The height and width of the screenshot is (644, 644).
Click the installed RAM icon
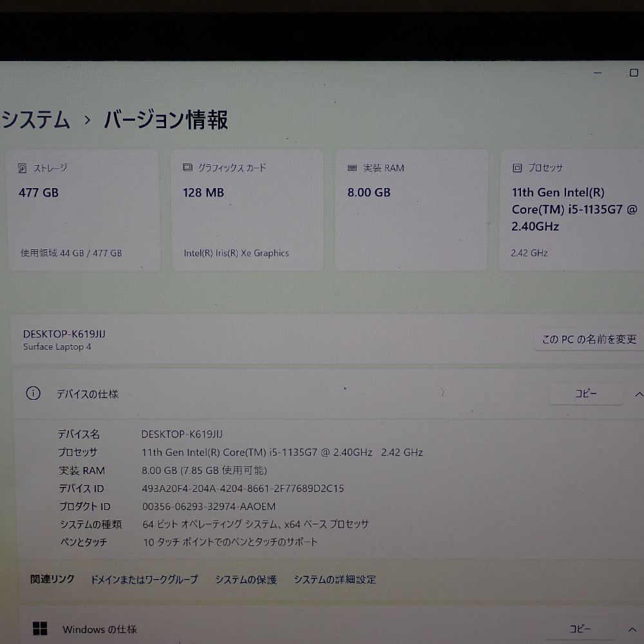click(x=352, y=168)
